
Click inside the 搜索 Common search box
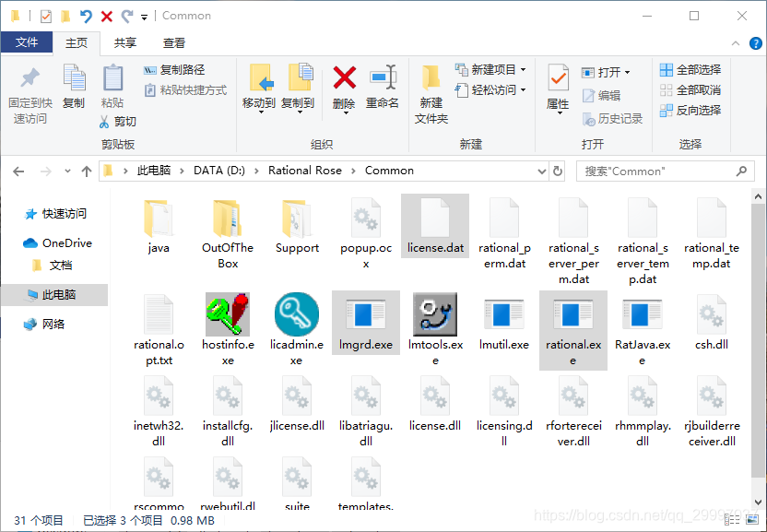coord(655,171)
